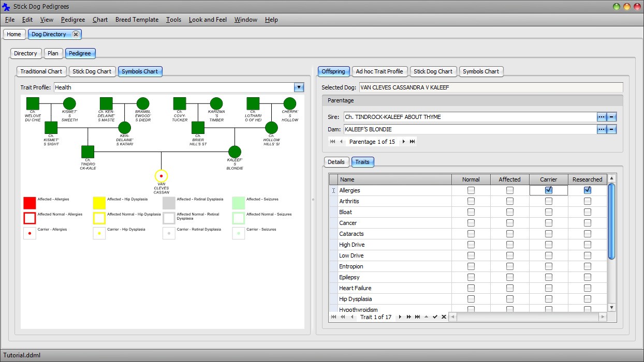Cancel trait edits with the X icon
This screenshot has height=362, width=644.
tap(444, 317)
